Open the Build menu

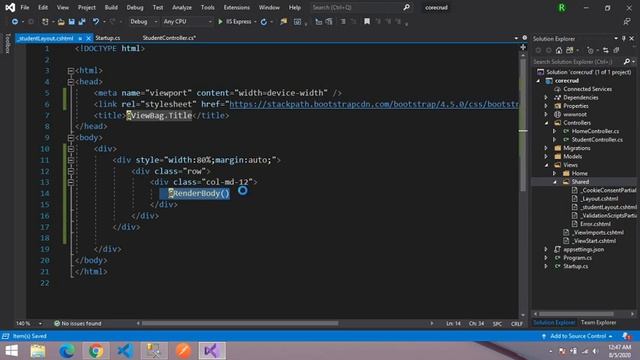tap(111, 7)
